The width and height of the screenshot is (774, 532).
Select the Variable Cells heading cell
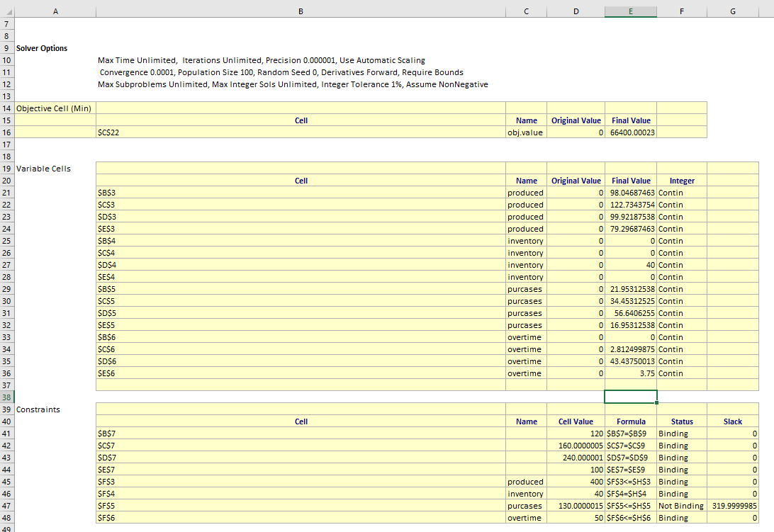click(x=44, y=169)
